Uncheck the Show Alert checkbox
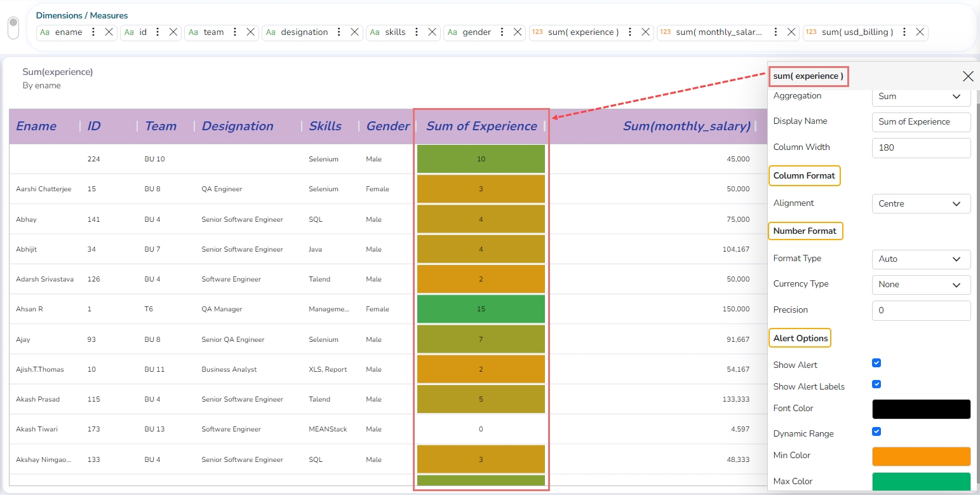Viewport: 980px width, 495px height. click(876, 363)
